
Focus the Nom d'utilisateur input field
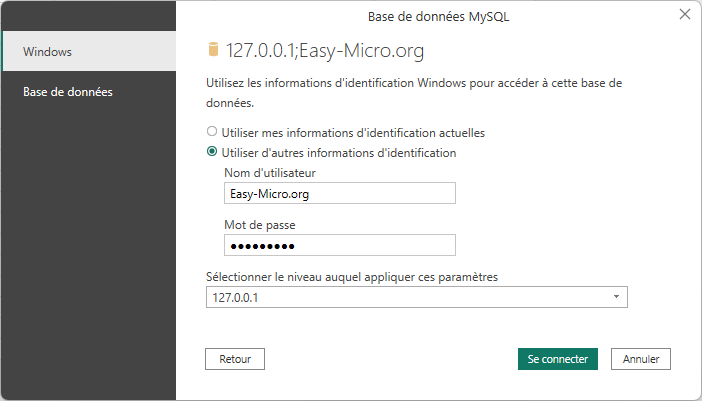[x=340, y=194]
